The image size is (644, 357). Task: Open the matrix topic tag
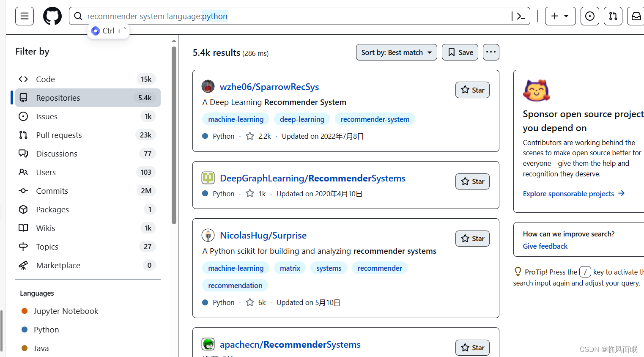[x=290, y=268]
